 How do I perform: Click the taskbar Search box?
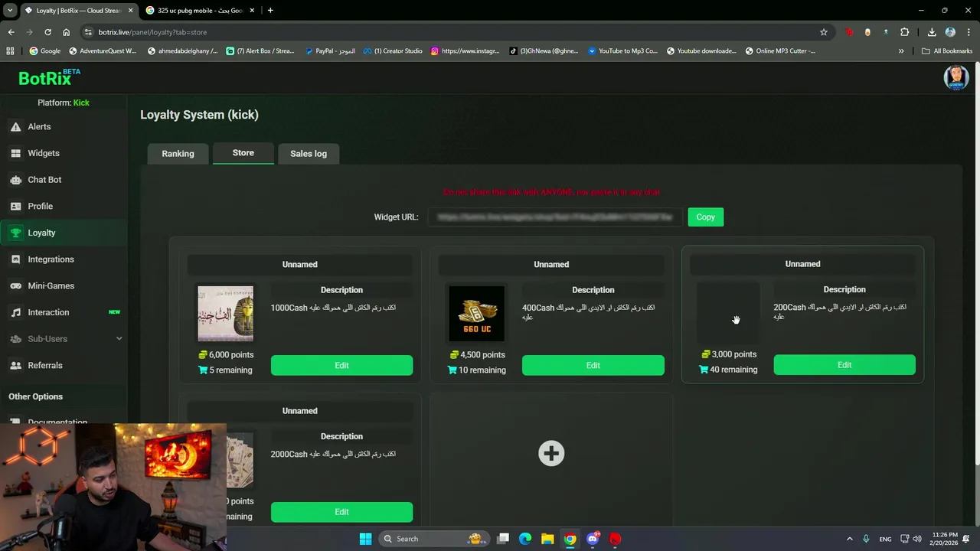click(435, 539)
